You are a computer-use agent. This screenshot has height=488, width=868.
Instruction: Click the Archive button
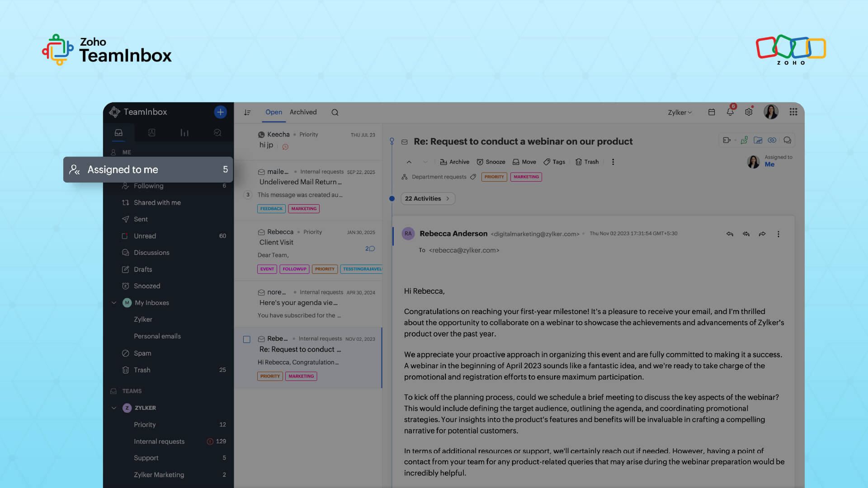coord(454,162)
